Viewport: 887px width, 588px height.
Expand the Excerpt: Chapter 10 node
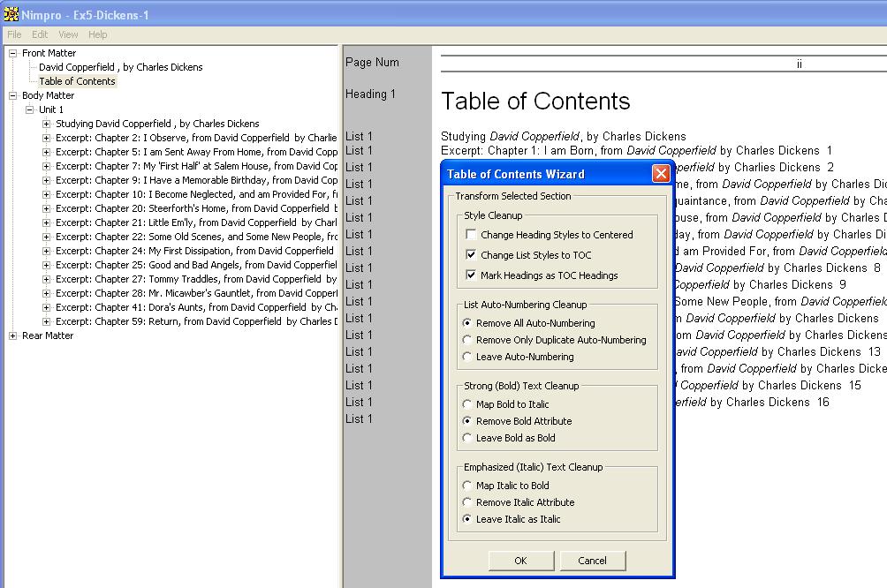tap(47, 194)
